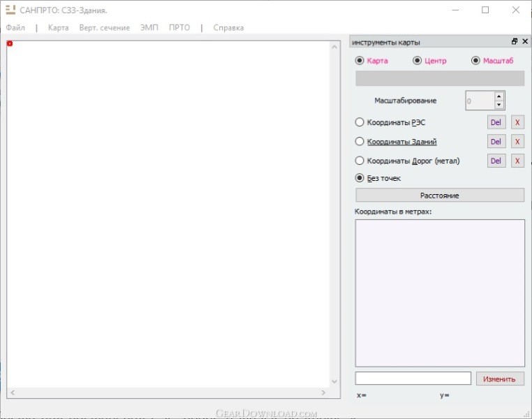The image size is (532, 419).
Task: Maximize the САНПРТО window
Action: point(485,10)
